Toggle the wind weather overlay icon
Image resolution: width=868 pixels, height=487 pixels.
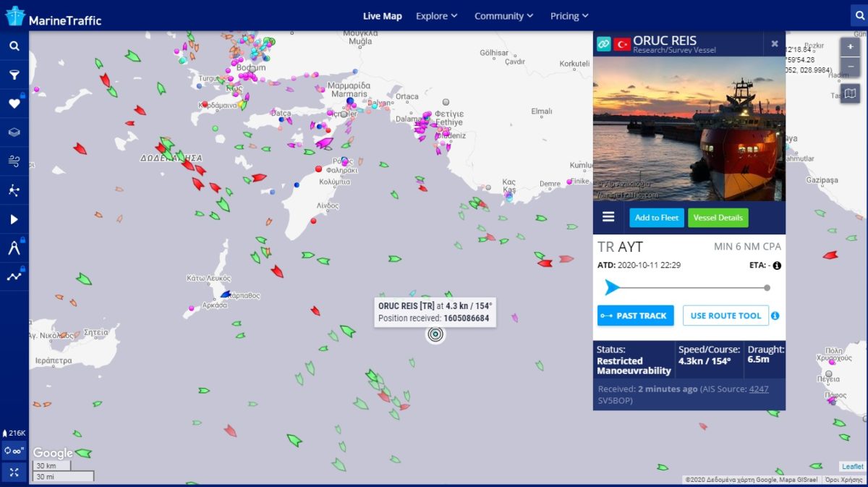tap(14, 161)
